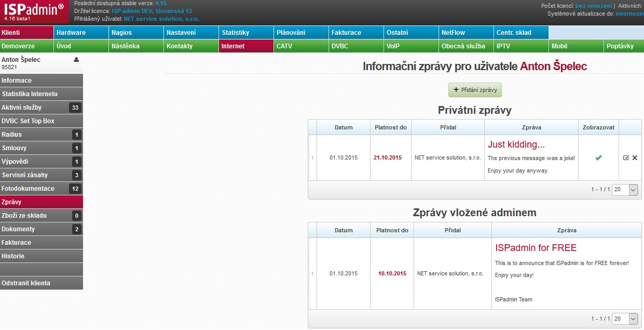Open the Statistiky main menu
The image size is (644, 330).
coord(246,32)
